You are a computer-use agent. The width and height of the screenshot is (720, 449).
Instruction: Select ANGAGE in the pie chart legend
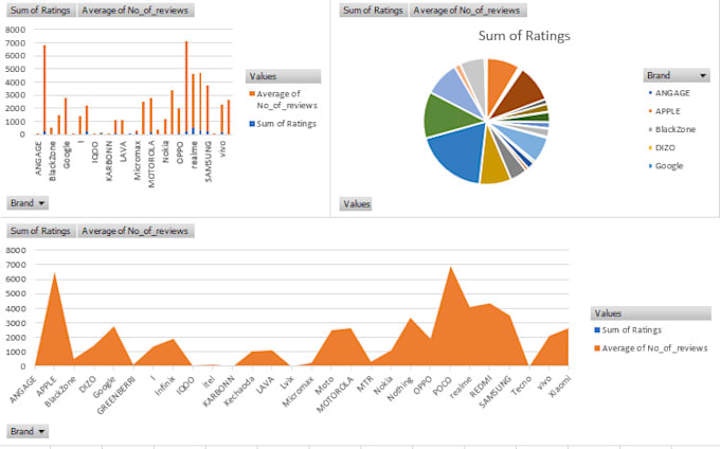point(673,93)
